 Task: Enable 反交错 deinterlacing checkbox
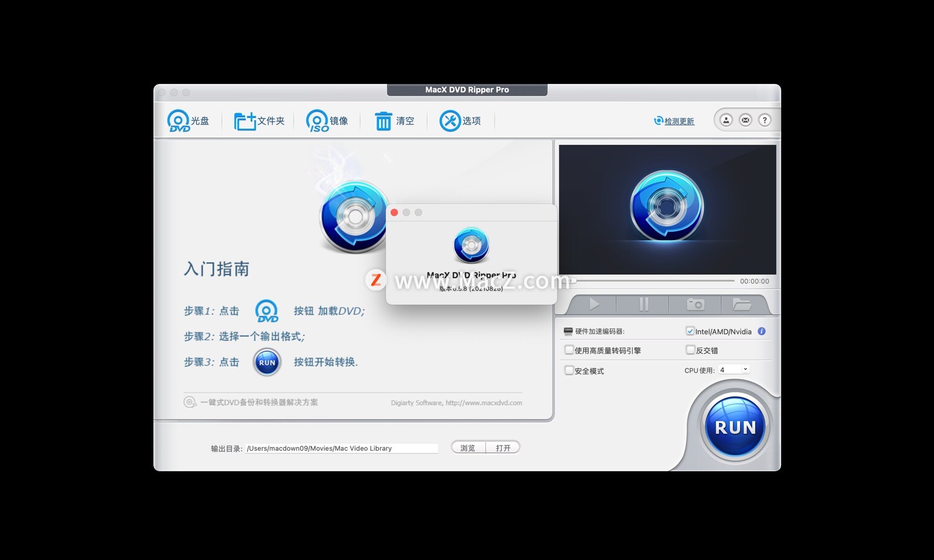(690, 350)
